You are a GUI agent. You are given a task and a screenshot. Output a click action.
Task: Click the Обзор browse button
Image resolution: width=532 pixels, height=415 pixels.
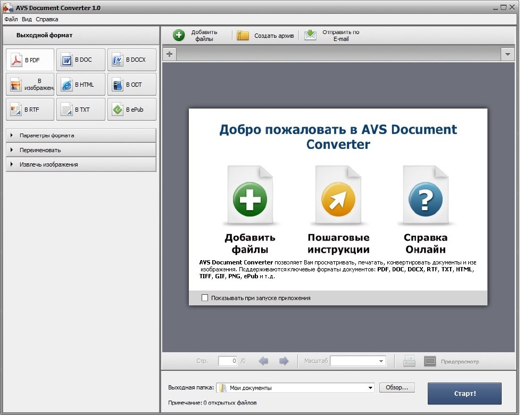(x=397, y=387)
